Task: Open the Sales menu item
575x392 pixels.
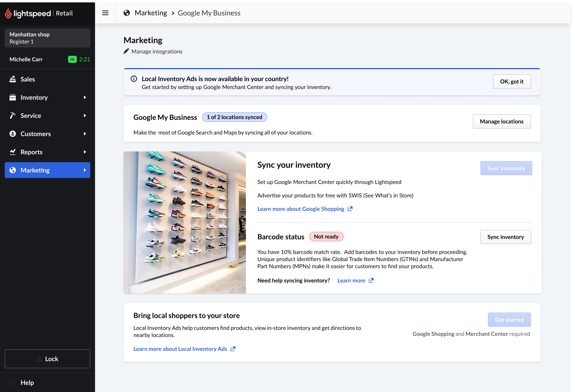Action: 48,79
